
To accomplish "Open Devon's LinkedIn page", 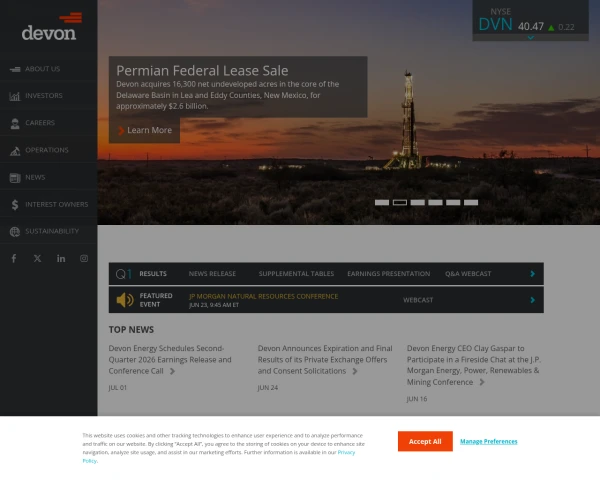I will click(61, 258).
